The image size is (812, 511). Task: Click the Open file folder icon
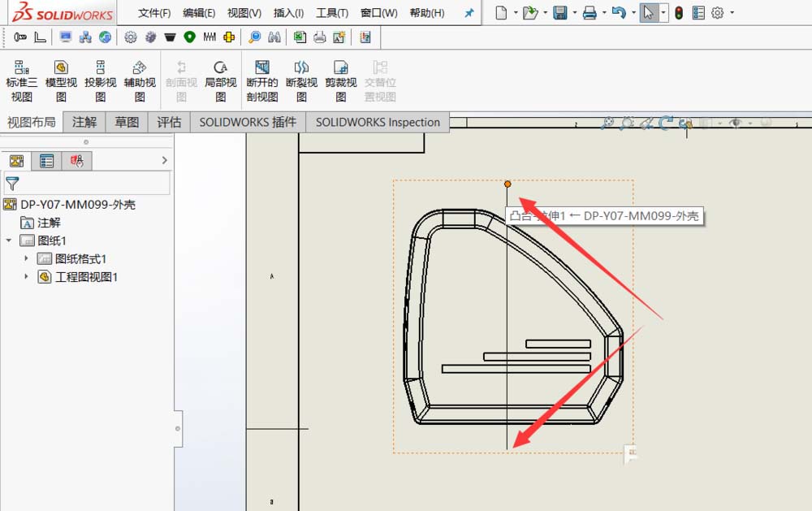click(529, 12)
